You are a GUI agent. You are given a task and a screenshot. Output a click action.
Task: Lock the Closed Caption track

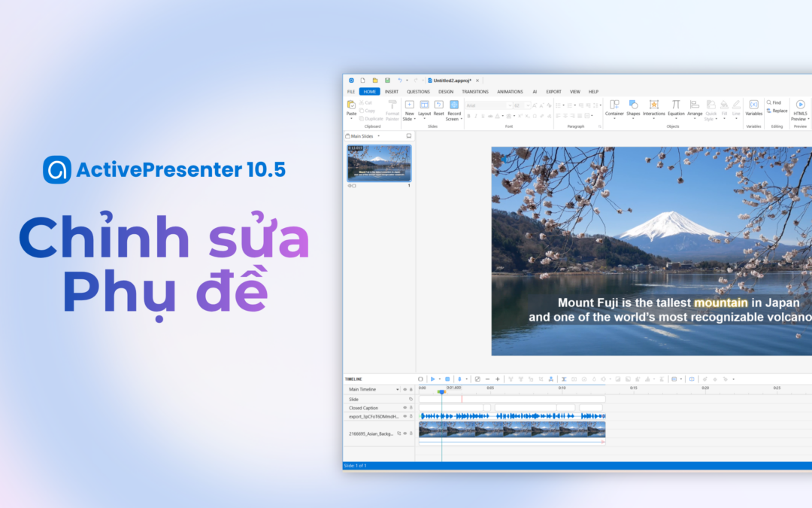coord(411,407)
